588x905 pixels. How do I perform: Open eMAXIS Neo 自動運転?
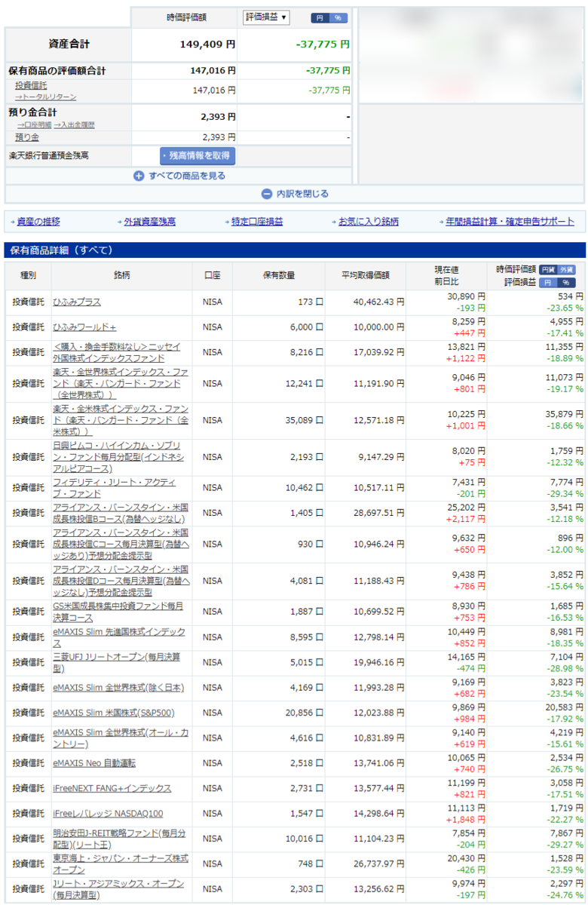[94, 763]
